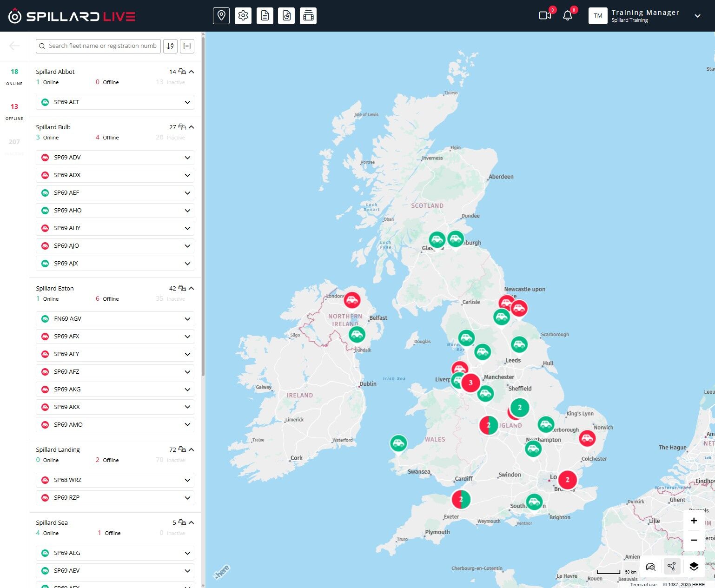
Task: Click the vehicles icon beside Spillard Abbot's count
Action: 182,72
